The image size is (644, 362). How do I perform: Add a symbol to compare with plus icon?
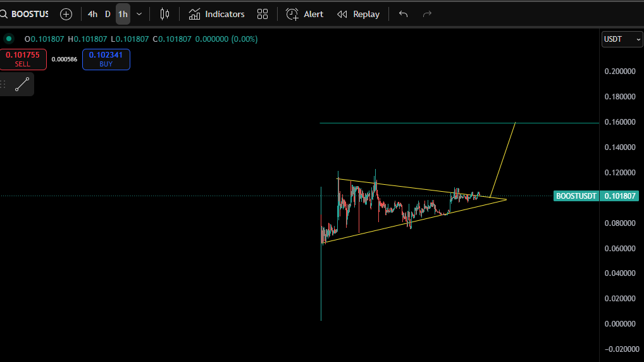point(66,14)
